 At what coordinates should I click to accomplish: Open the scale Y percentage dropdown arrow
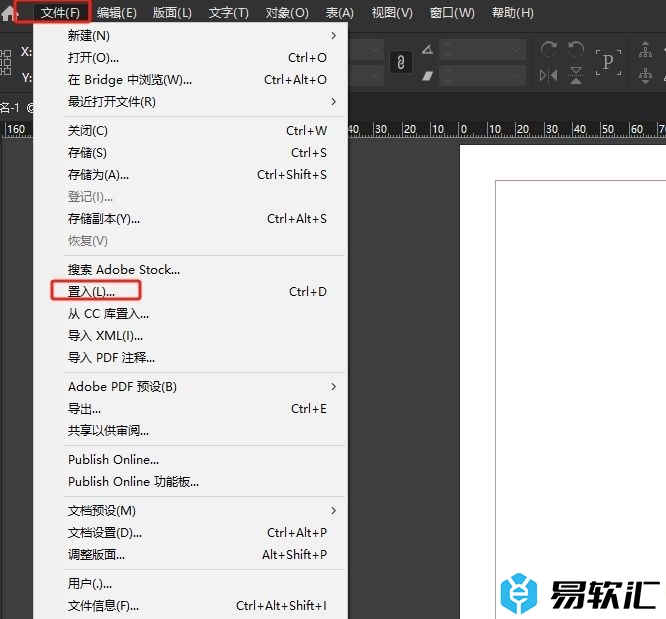click(374, 76)
